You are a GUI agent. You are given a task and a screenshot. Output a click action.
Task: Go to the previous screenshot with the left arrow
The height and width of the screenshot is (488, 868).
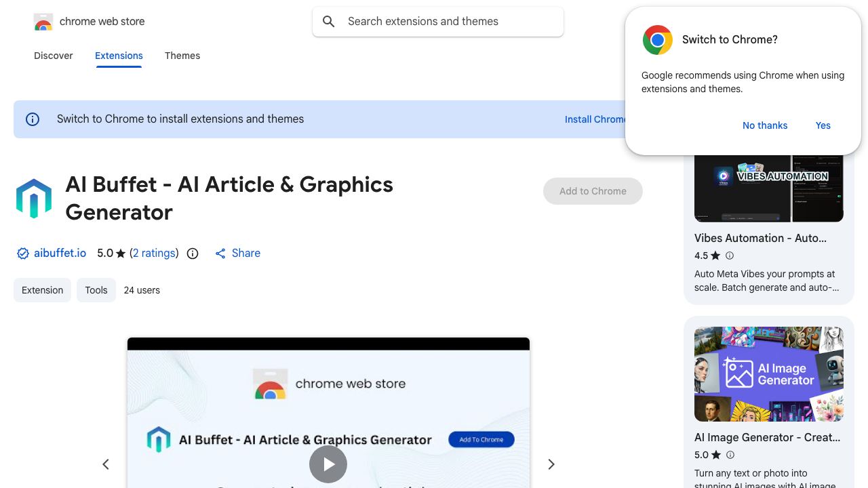106,464
